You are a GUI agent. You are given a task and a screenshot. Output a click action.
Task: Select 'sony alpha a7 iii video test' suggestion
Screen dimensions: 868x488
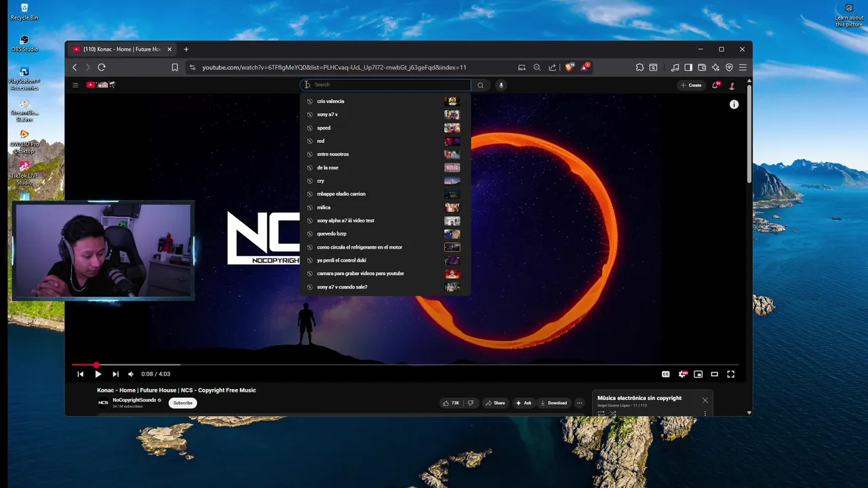coord(385,220)
